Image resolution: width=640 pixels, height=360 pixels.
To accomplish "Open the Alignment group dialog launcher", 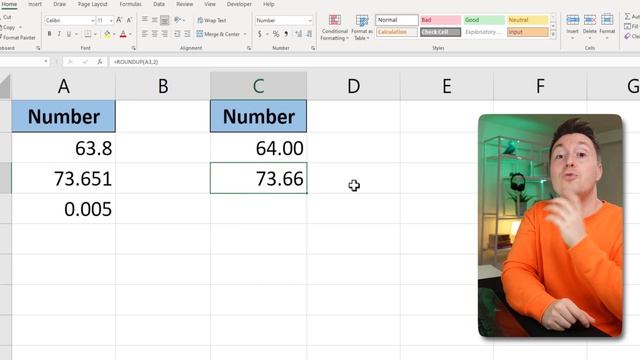I will pyautogui.click(x=249, y=48).
